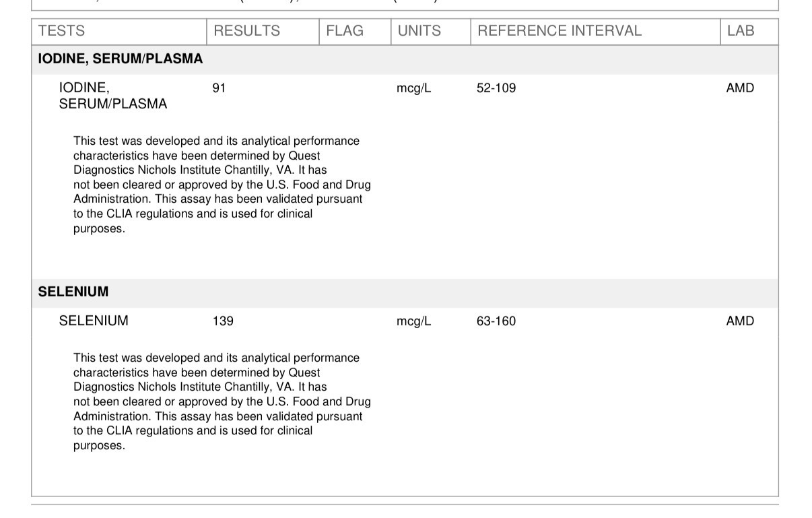The image size is (812, 518).
Task: Click the selenium result value 139
Action: (x=223, y=321)
